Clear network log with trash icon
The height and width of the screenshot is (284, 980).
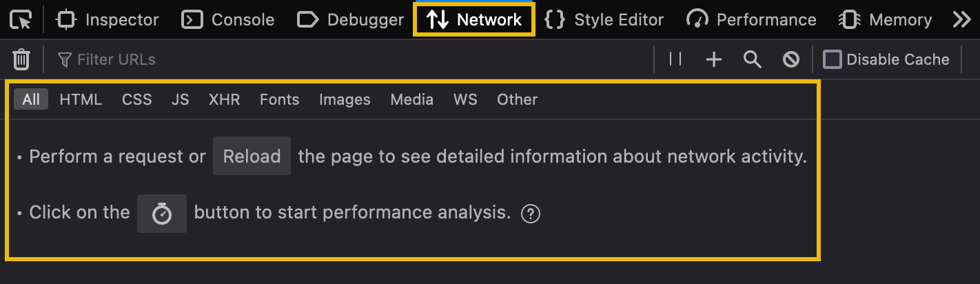(21, 60)
